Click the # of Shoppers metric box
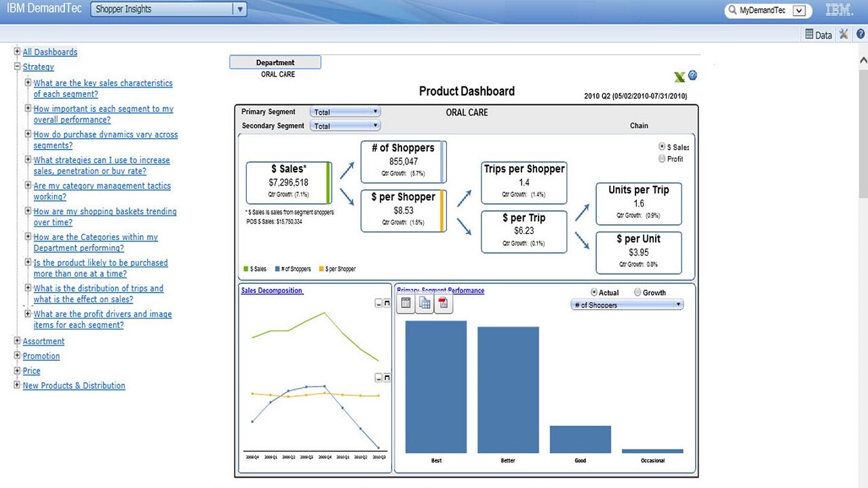Screen dimensions: 868x488 click(x=403, y=162)
